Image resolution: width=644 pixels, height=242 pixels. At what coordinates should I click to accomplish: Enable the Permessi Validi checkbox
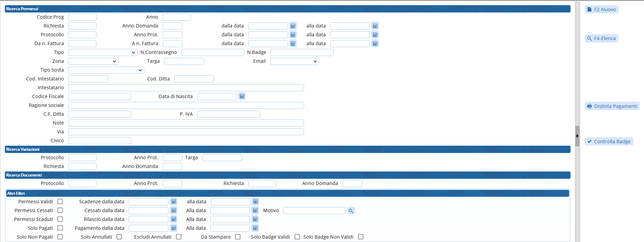point(60,202)
